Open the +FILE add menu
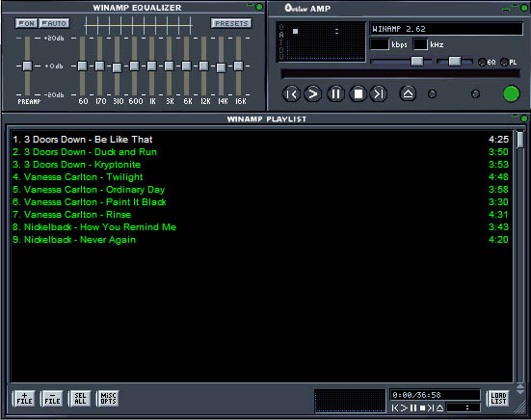The image size is (531, 420). point(24,399)
